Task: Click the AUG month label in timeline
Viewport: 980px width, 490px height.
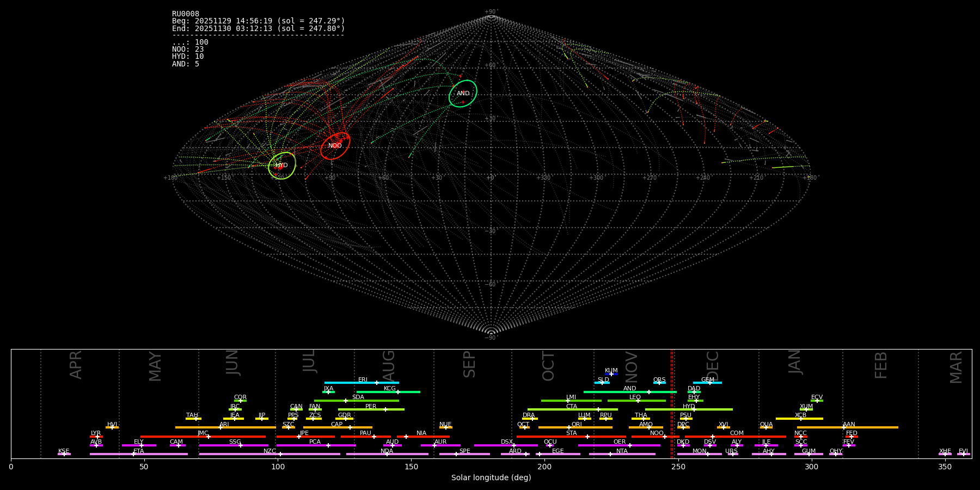Action: pos(389,366)
